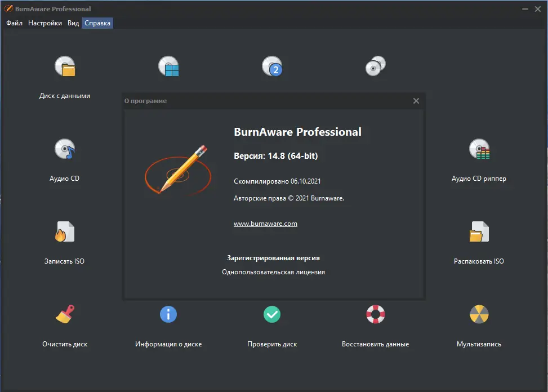Run the Проверить диск tool
Viewport: 548px width, 392px height.
click(x=273, y=314)
